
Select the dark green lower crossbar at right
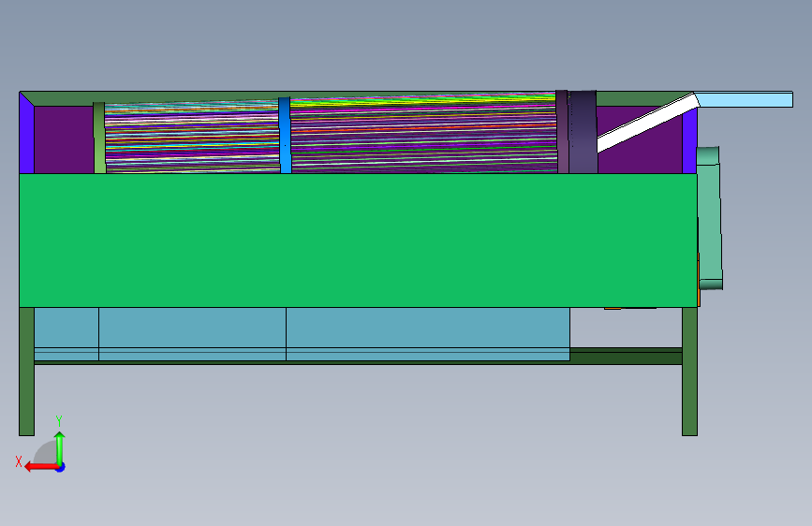pos(626,357)
